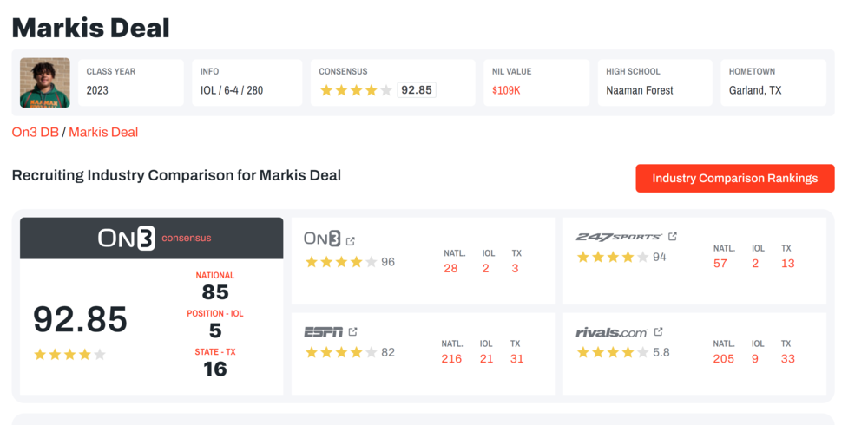Click Markis Deal's profile photo
Image resolution: width=868 pixels, height=425 pixels.
tap(45, 83)
